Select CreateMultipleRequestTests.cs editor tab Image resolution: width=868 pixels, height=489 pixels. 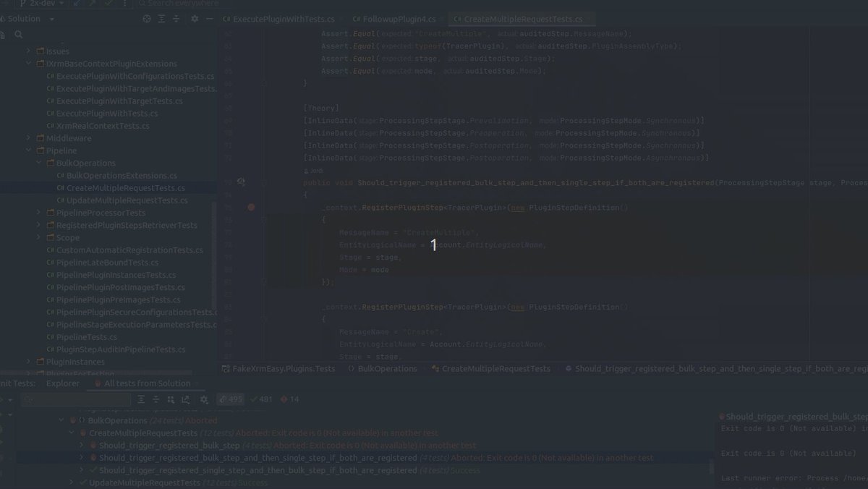(523, 19)
